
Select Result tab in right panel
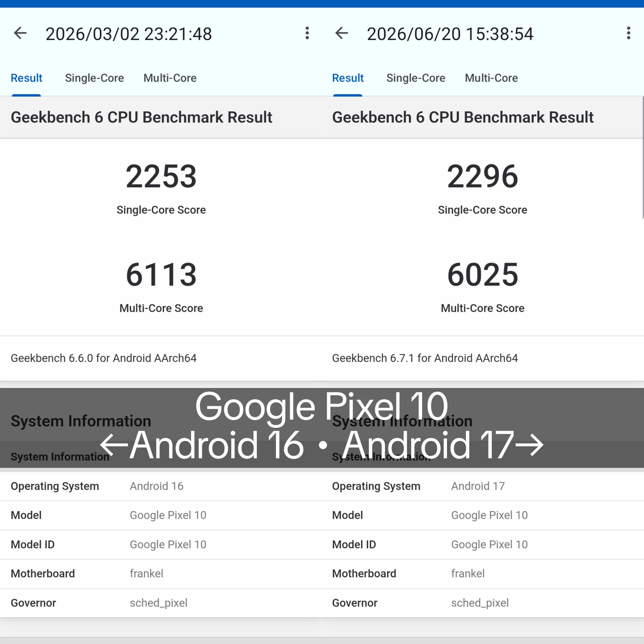(348, 78)
